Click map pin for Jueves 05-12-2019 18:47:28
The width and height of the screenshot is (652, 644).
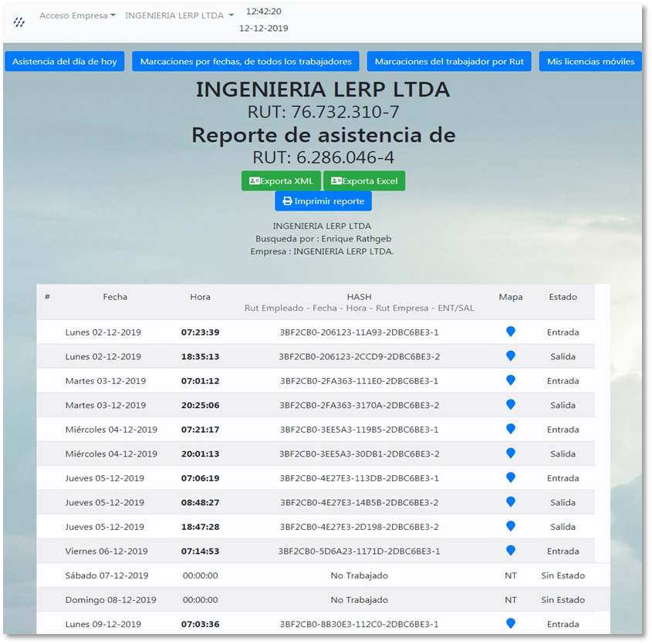510,526
